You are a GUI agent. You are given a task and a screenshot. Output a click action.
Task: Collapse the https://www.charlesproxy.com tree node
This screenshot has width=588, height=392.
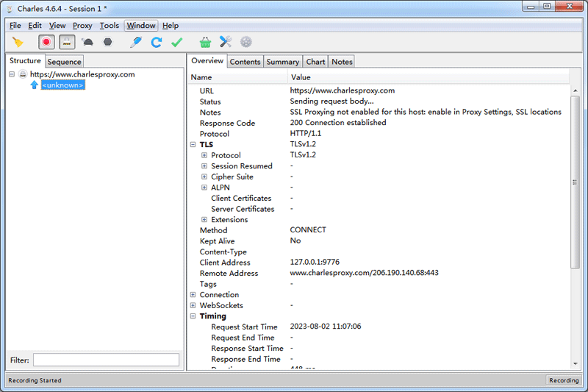click(12, 74)
